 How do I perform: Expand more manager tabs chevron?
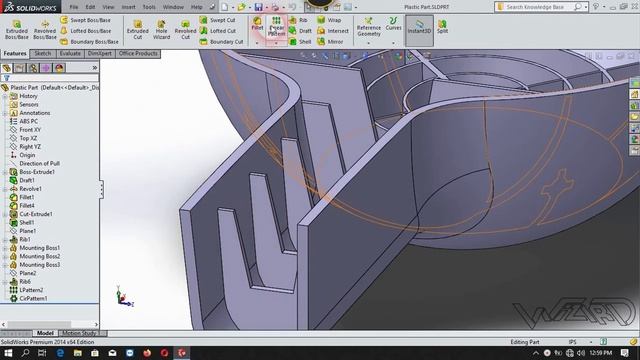coord(95,68)
